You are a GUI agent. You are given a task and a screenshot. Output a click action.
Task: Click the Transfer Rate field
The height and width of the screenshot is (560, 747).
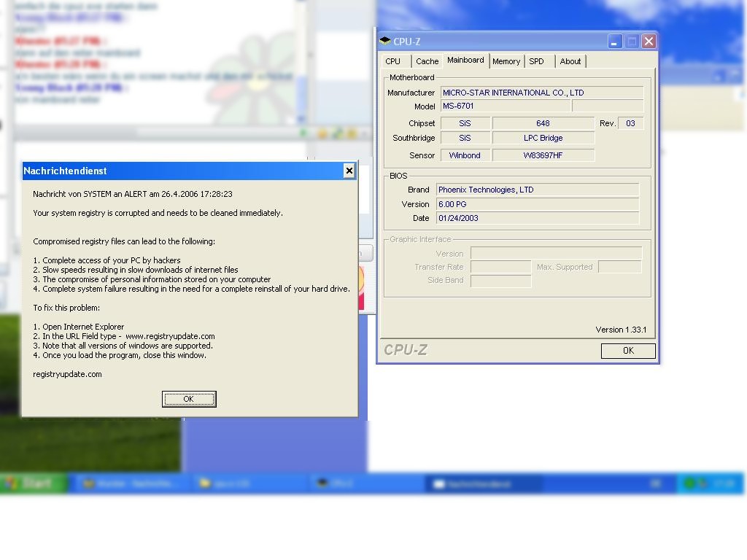[500, 267]
